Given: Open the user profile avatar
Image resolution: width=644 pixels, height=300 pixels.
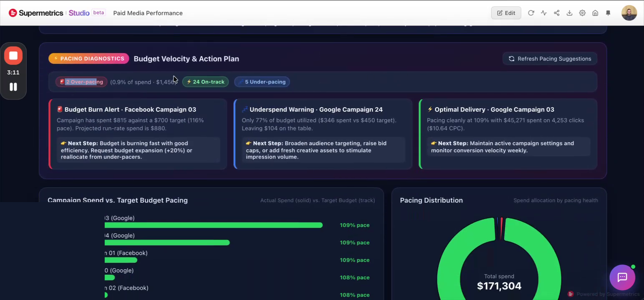Looking at the screenshot, I should pos(629,13).
